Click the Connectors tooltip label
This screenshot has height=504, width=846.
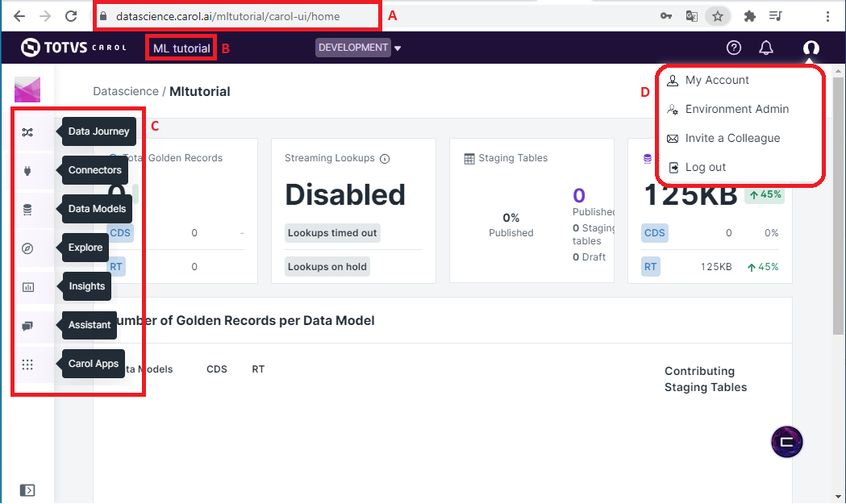[95, 170]
